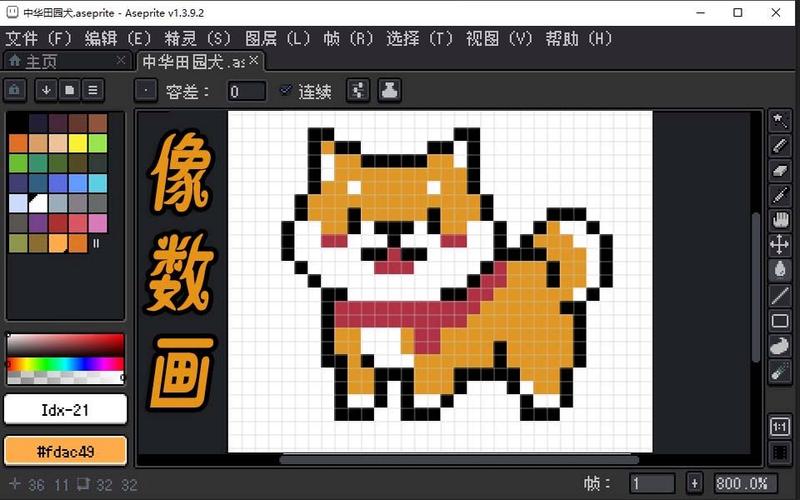Click the alpha checkerboard slider

click(x=65, y=378)
